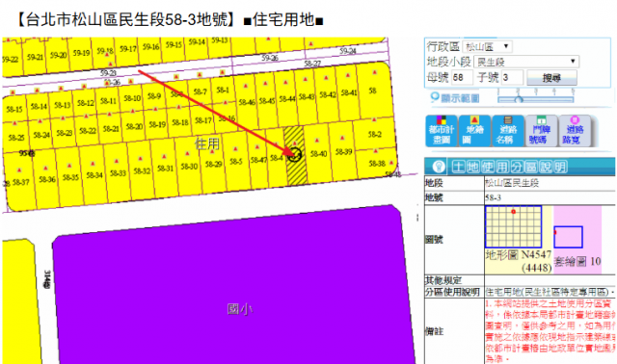Click parcel 59-16 on the map
Screen dimensions: 617x364
(151, 47)
